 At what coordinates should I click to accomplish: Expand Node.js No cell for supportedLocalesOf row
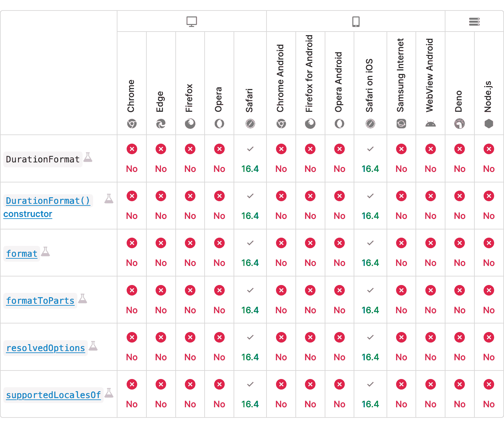pyautogui.click(x=489, y=394)
